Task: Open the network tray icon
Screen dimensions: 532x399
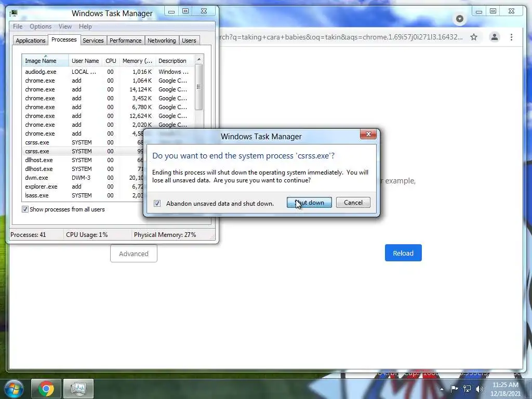Action: [467, 389]
